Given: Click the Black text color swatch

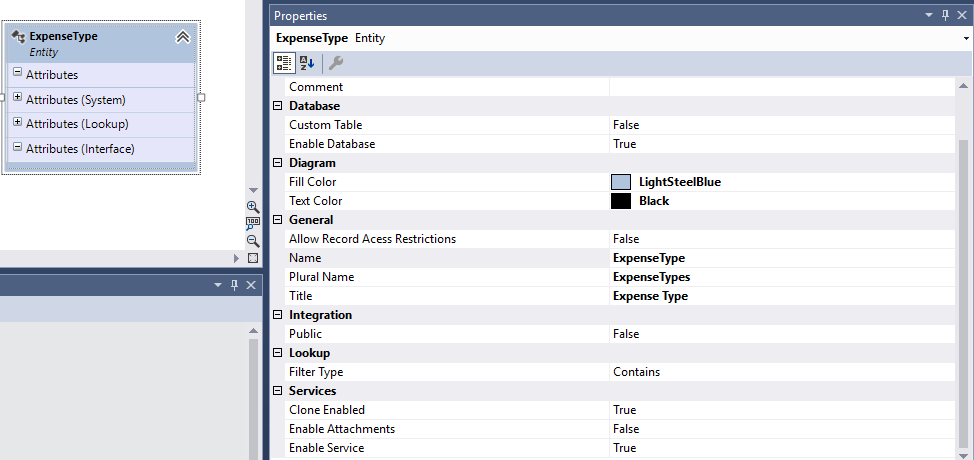Looking at the screenshot, I should tap(621, 201).
